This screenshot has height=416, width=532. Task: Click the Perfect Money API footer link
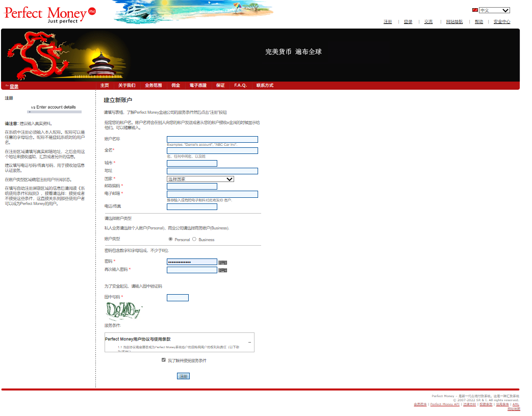point(445,404)
